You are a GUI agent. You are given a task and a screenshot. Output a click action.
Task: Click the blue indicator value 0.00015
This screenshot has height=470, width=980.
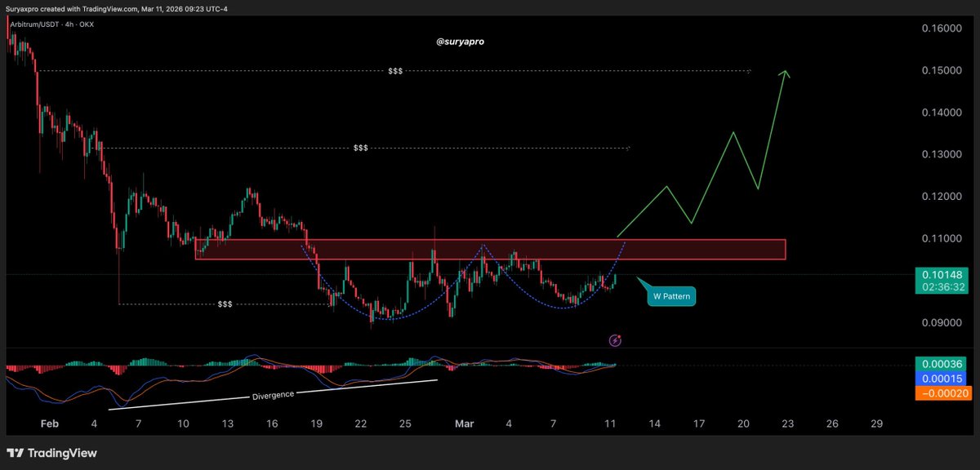941,379
